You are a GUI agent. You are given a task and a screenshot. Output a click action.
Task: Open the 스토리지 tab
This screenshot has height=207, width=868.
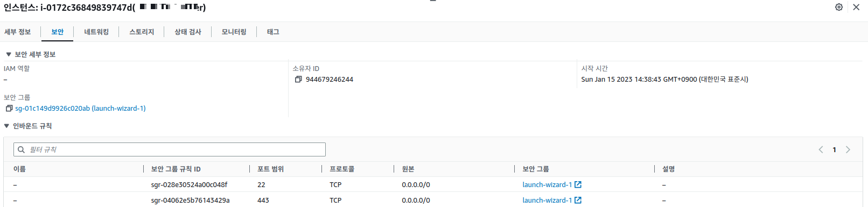[x=142, y=32]
